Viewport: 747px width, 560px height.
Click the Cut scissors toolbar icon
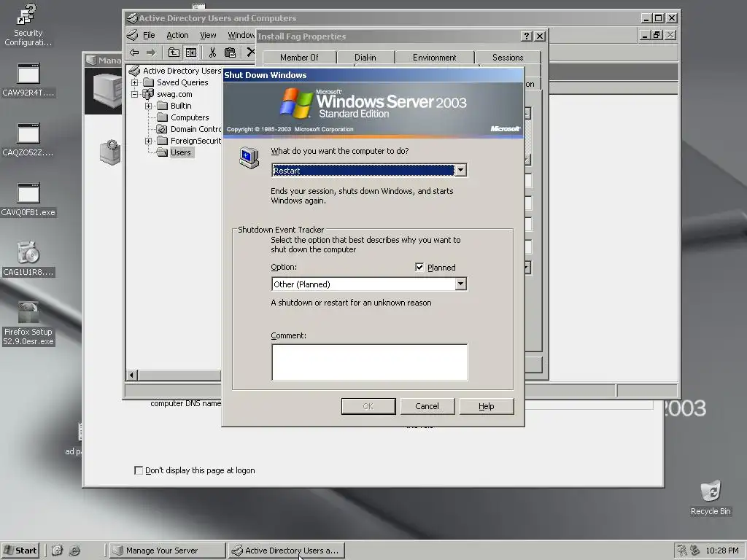click(212, 52)
